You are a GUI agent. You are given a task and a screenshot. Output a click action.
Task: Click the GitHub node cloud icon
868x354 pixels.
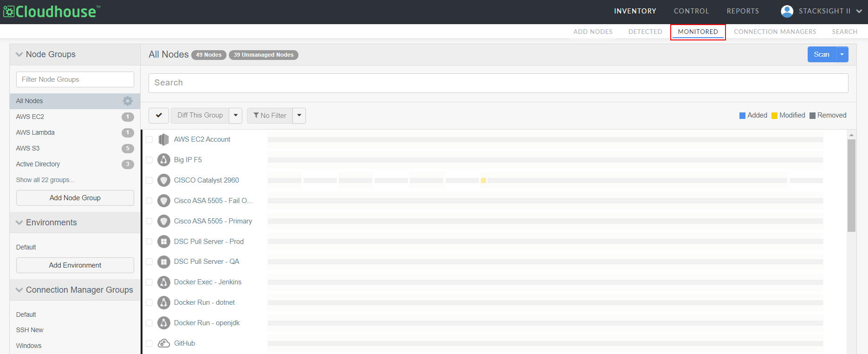(x=163, y=343)
